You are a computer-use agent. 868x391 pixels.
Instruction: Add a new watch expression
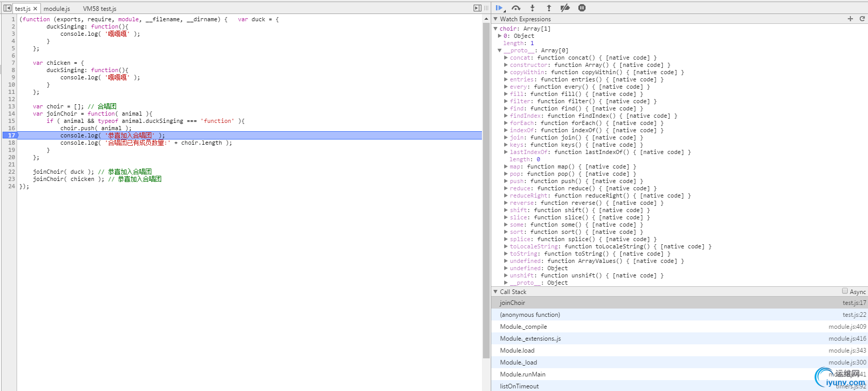pyautogui.click(x=850, y=19)
